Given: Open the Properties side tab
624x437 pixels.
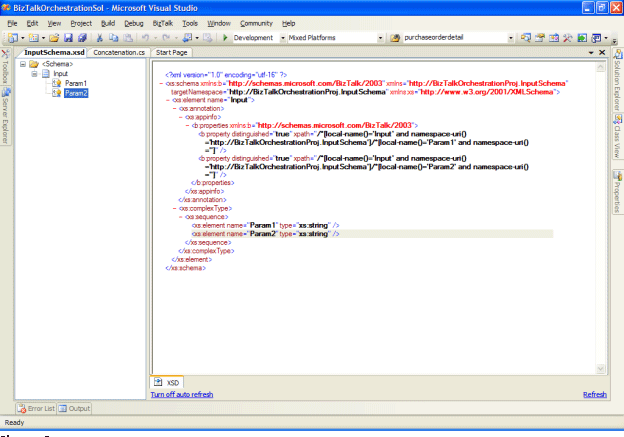Looking at the screenshot, I should 618,192.
